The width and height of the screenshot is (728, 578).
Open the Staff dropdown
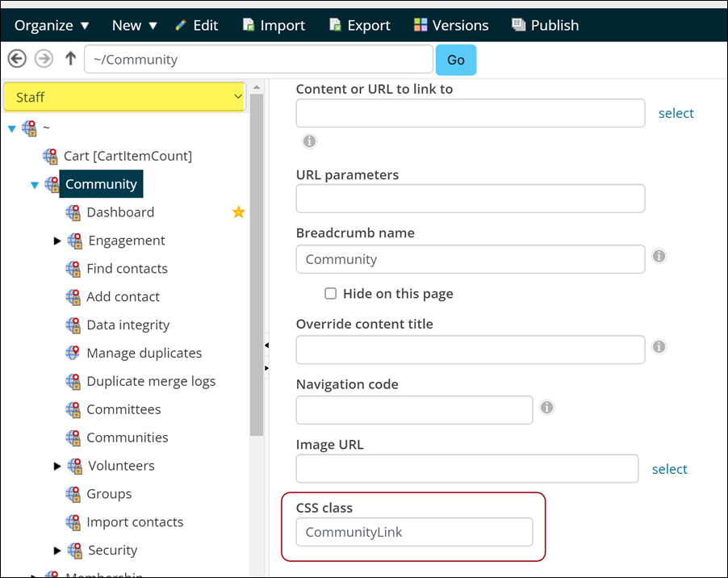pyautogui.click(x=124, y=97)
